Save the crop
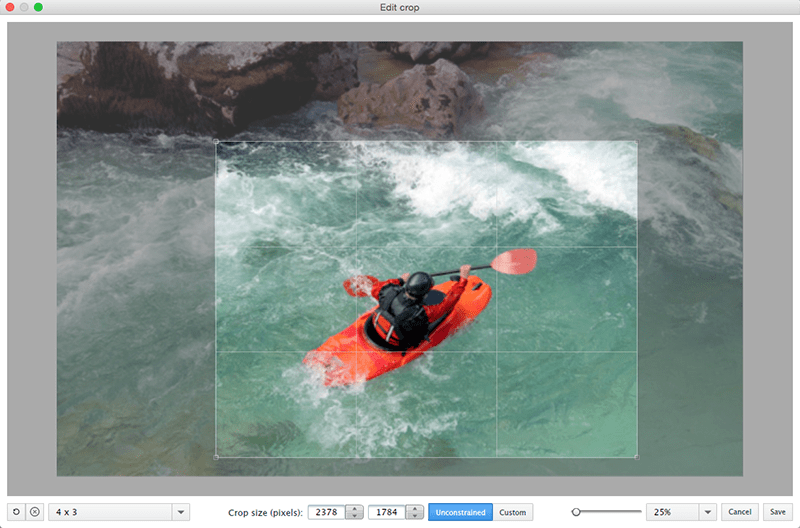Screen dimensions: 800x528 click(x=778, y=512)
